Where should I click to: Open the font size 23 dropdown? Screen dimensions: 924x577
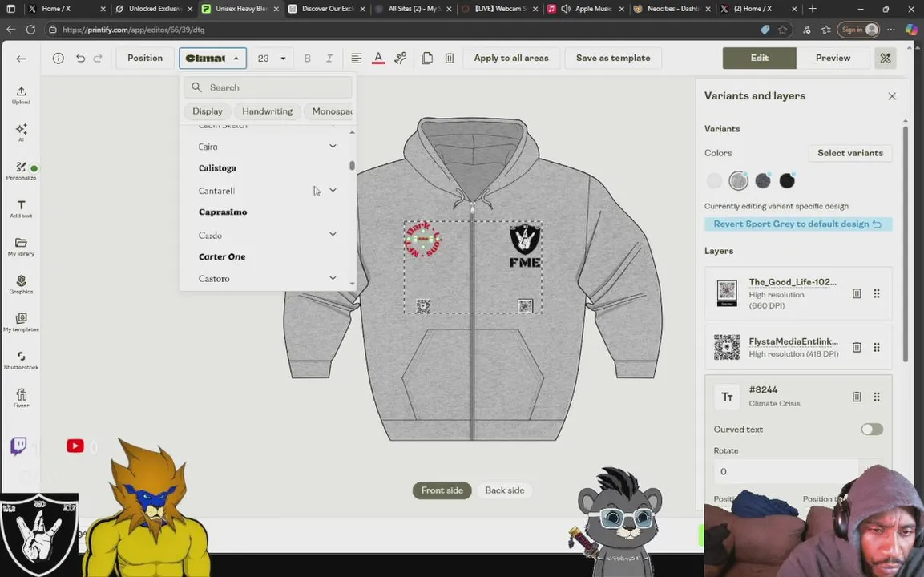coord(272,58)
